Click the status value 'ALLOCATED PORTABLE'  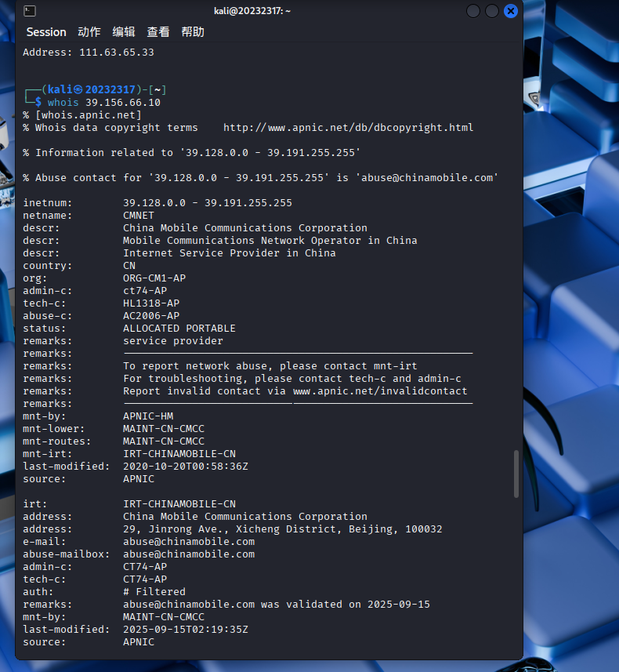[179, 329]
